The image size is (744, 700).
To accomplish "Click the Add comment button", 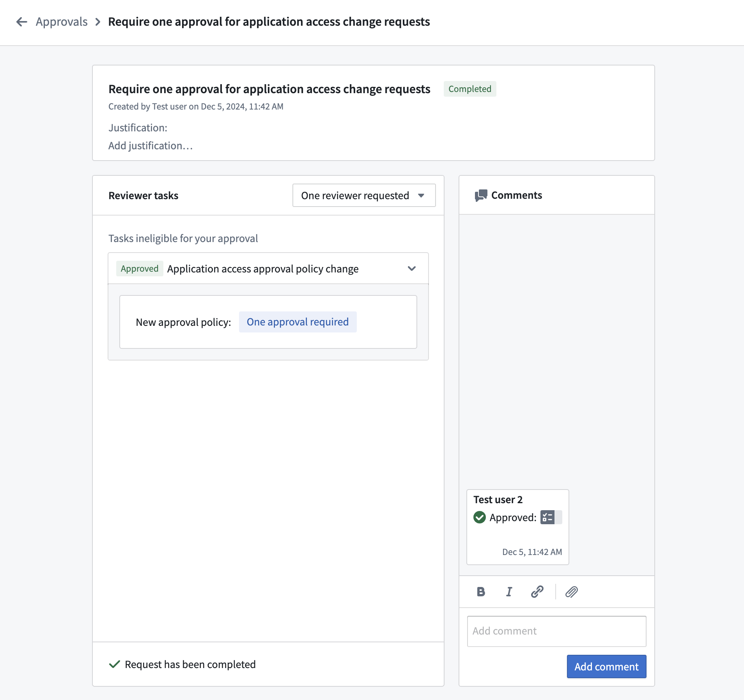I will [x=606, y=666].
